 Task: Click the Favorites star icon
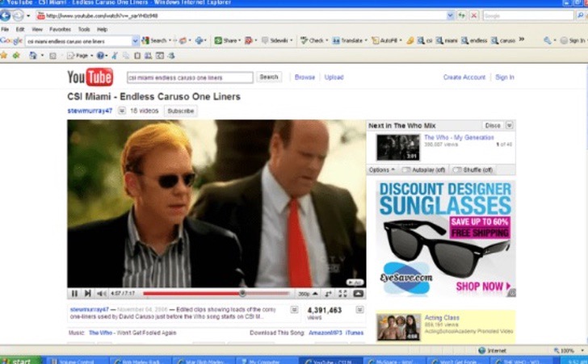(4, 56)
